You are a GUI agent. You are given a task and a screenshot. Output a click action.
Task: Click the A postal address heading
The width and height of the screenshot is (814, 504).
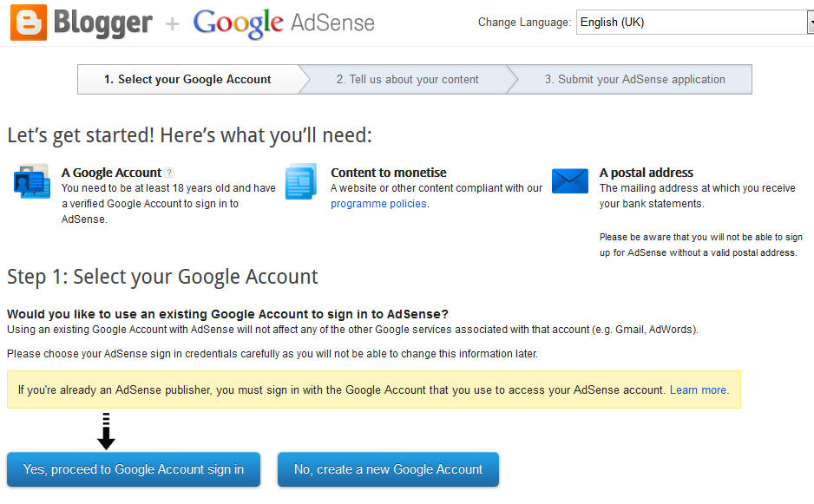click(x=646, y=173)
